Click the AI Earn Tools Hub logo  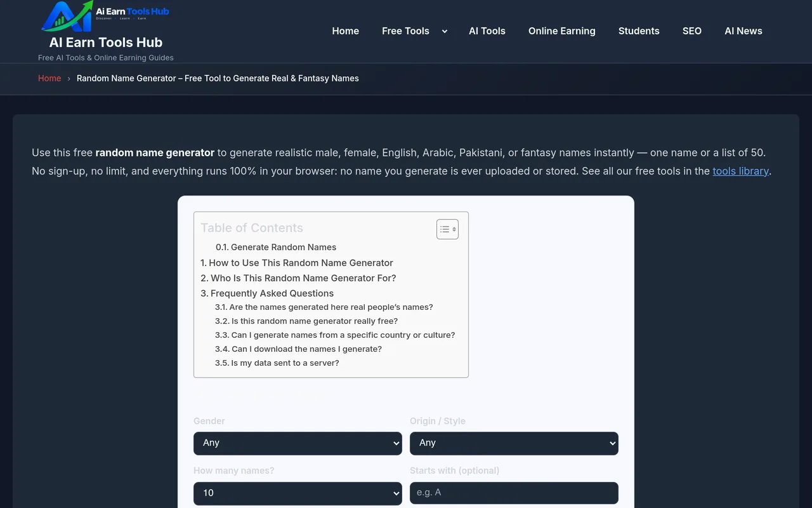pyautogui.click(x=106, y=16)
